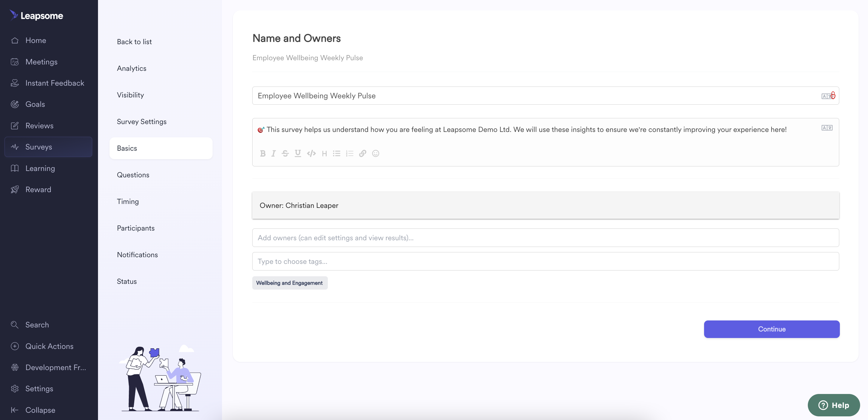The width and height of the screenshot is (868, 420).
Task: Focus the Type to choose tags field
Action: pyautogui.click(x=546, y=261)
